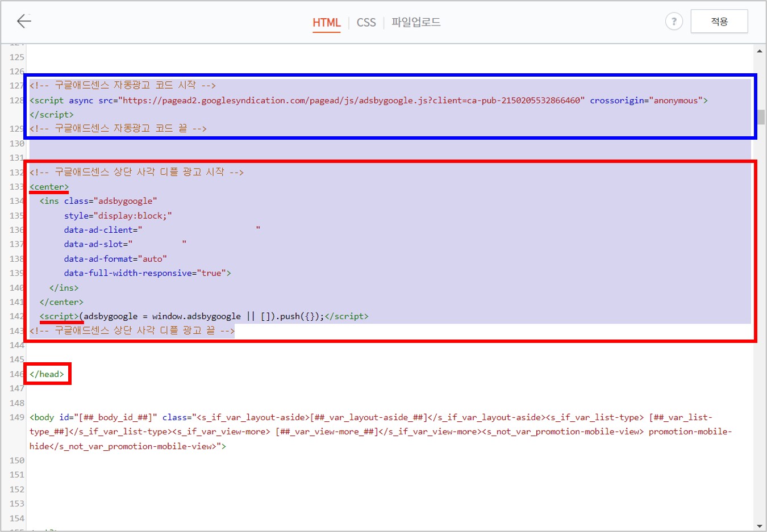The width and height of the screenshot is (767, 532).
Task: Click the 상단 사각 디플 광고 시작 comment
Action: (136, 172)
